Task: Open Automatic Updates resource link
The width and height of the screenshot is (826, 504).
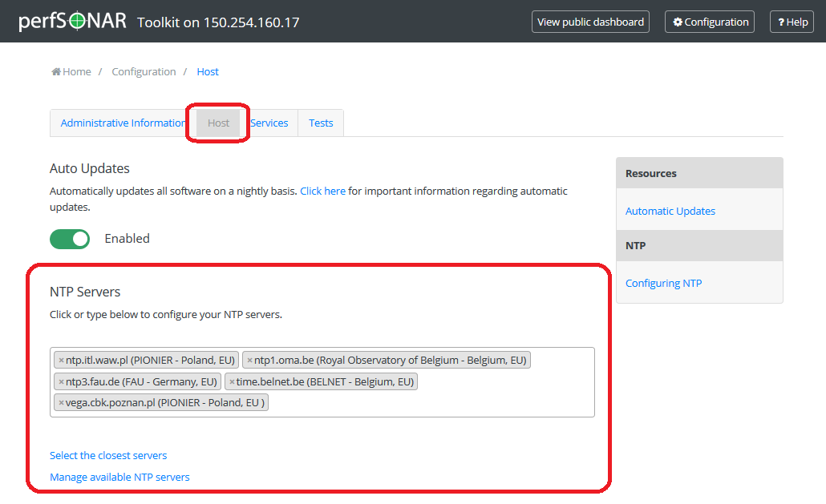Action: point(670,211)
